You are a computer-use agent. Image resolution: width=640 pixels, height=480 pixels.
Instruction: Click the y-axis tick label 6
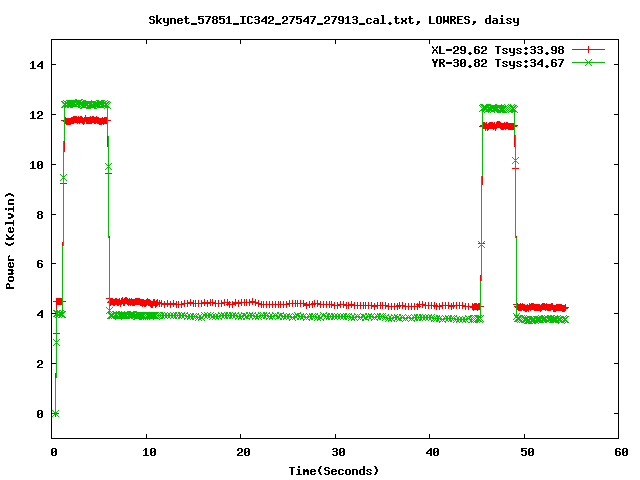pos(40,264)
